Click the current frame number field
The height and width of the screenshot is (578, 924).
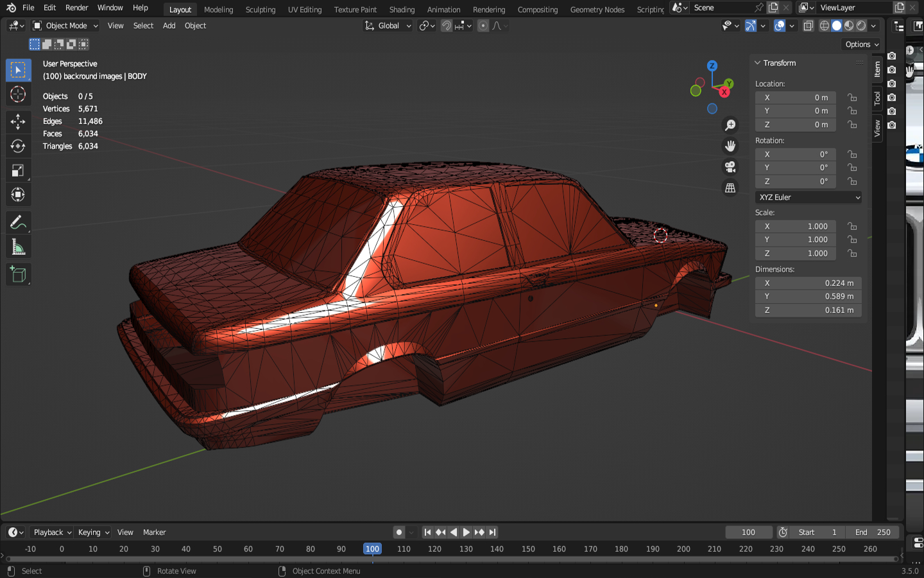[x=749, y=532]
